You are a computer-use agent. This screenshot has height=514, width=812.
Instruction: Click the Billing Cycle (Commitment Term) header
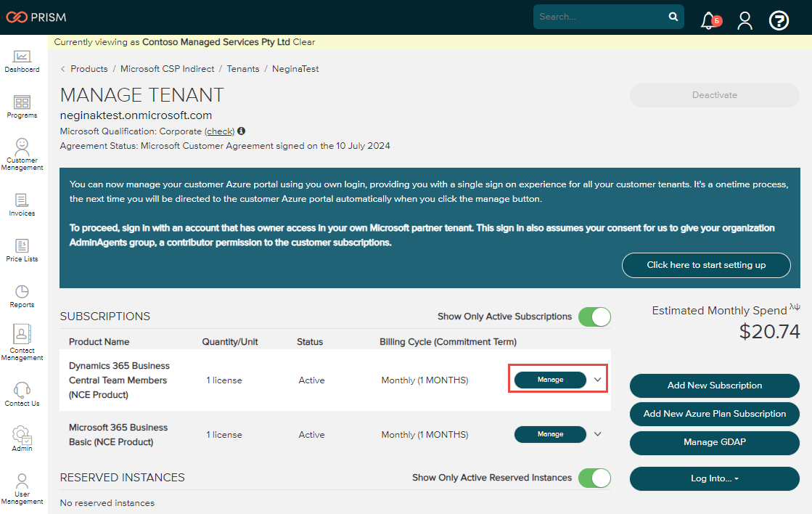[x=448, y=342]
